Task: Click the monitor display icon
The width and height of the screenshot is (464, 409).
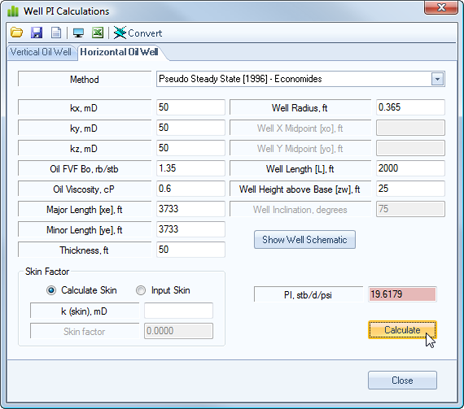Action: [x=78, y=33]
